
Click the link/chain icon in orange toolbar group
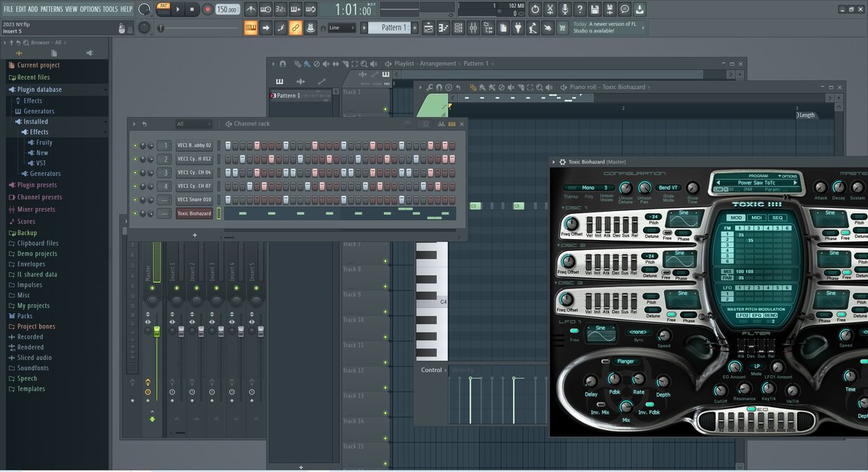295,27
